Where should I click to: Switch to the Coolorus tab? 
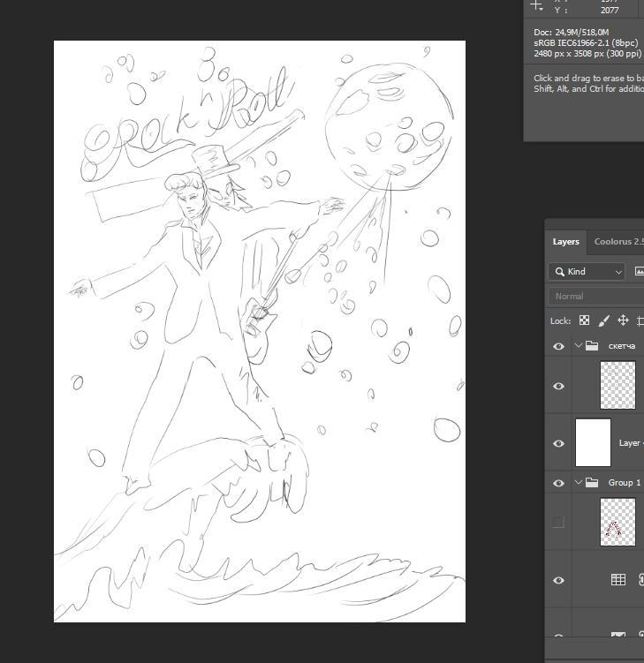617,242
